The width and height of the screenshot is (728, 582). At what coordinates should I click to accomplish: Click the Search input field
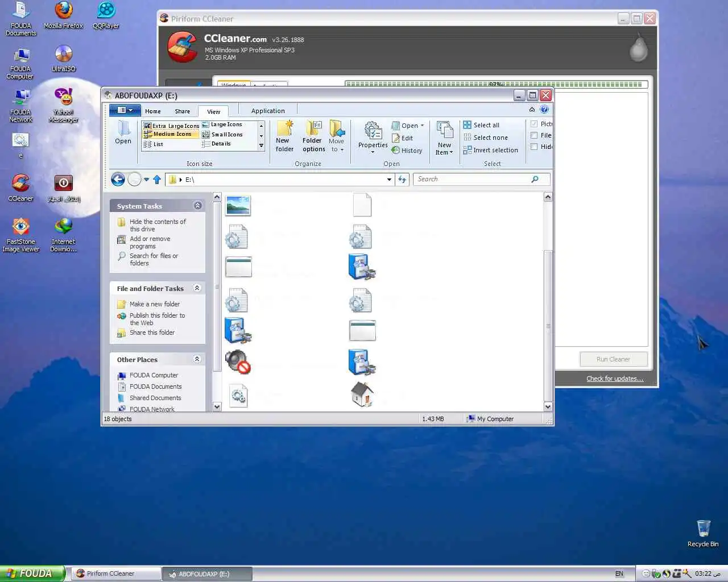pos(472,179)
